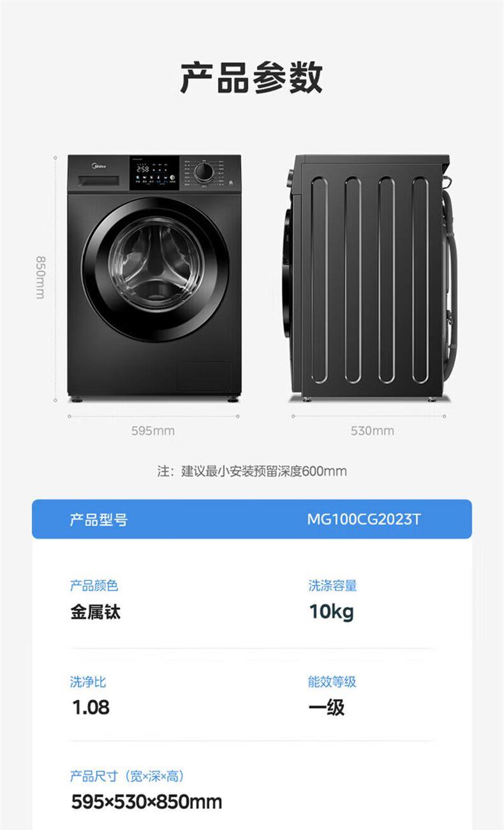Click the filter access panel on the washer
This screenshot has width=504, height=830.
tap(203, 377)
